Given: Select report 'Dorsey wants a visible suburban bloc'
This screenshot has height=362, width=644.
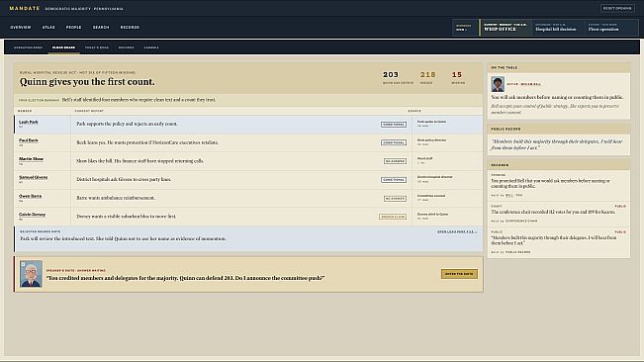Looking at the screenshot, I should [126, 217].
